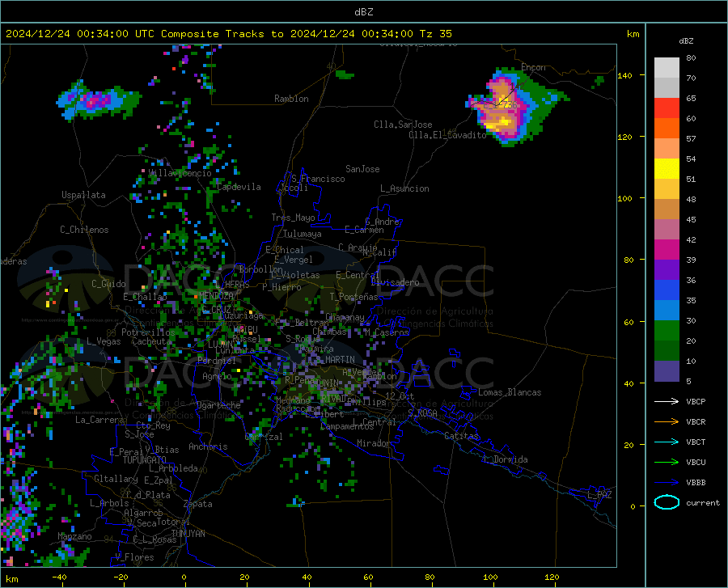Pick the tan-brown 45-48 dBZ swatch
The image size is (728, 588).
coord(667,209)
